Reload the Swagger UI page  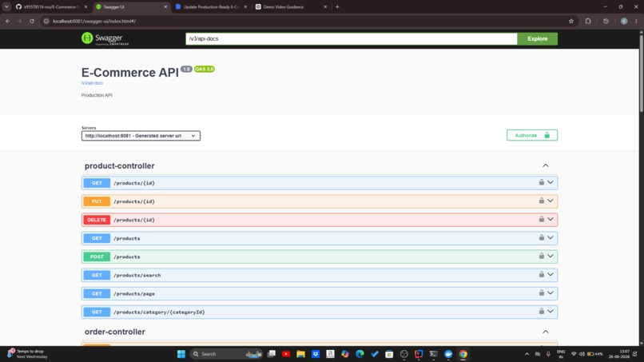tap(32, 21)
